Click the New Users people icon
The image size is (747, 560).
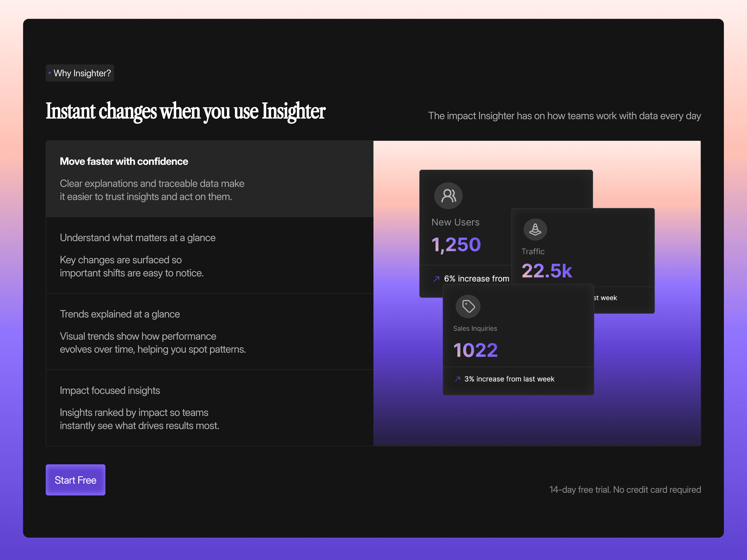click(448, 196)
